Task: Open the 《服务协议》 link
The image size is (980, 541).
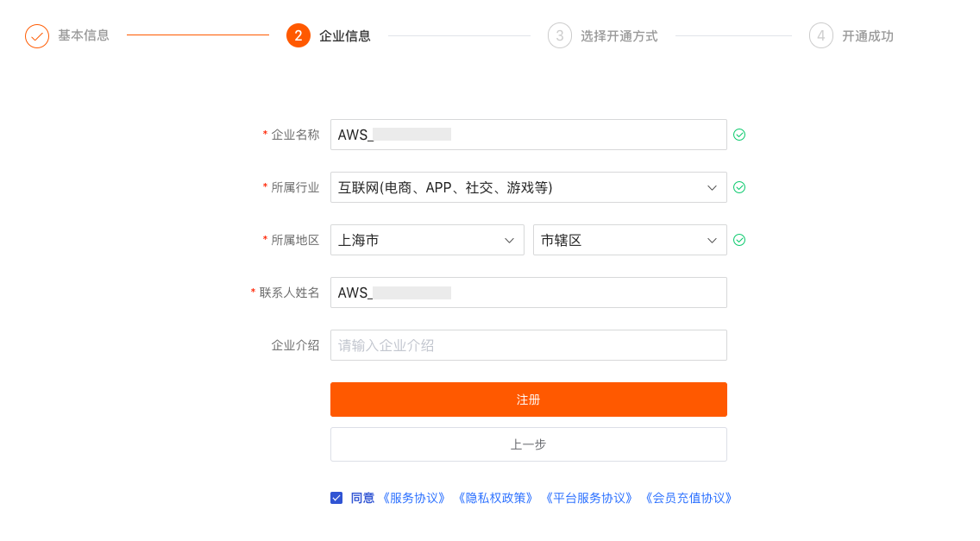Action: pos(414,498)
